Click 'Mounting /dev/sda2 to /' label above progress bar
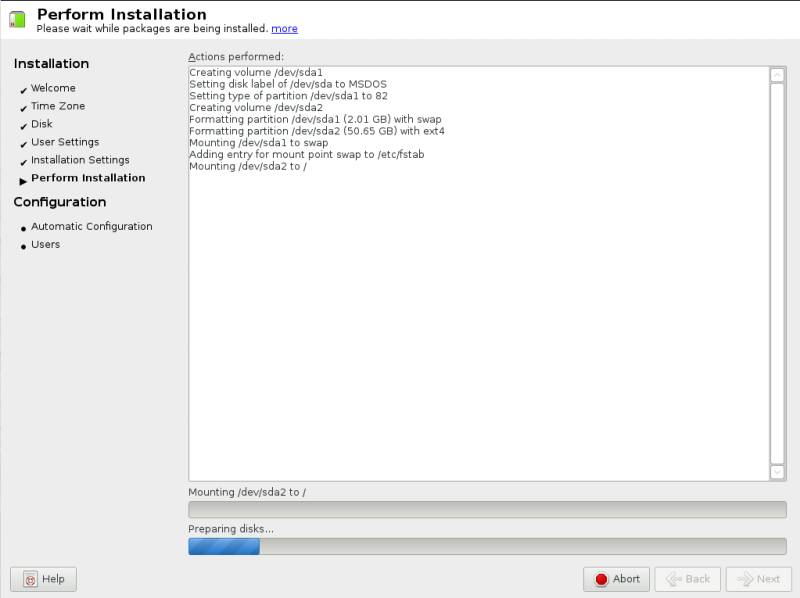The height and width of the screenshot is (598, 800). pos(247,492)
